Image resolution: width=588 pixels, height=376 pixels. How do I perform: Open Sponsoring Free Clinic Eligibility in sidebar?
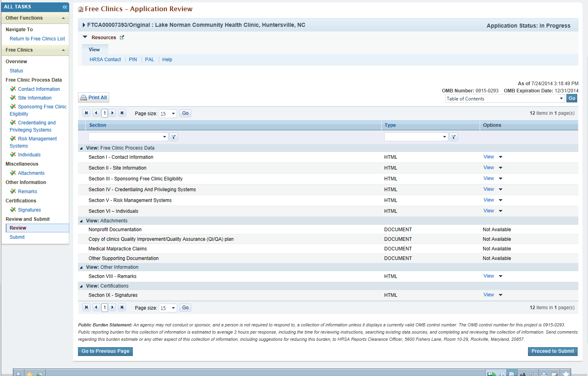[x=38, y=110]
